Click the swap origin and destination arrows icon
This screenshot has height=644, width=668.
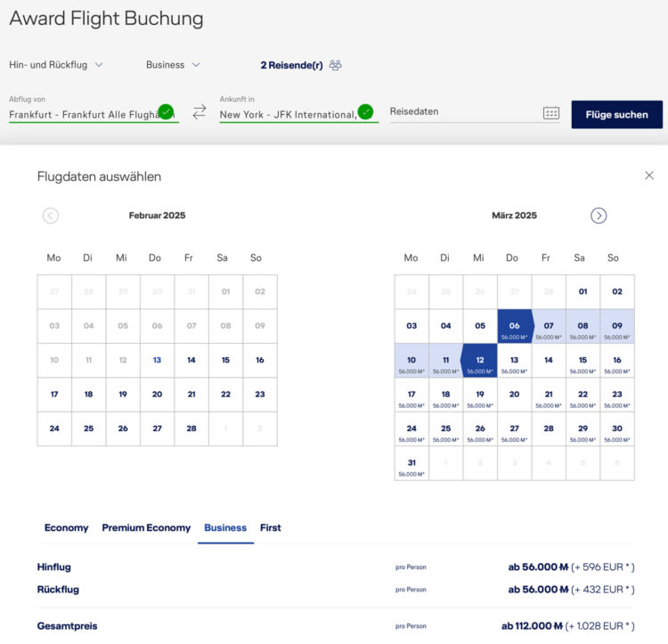pyautogui.click(x=200, y=112)
